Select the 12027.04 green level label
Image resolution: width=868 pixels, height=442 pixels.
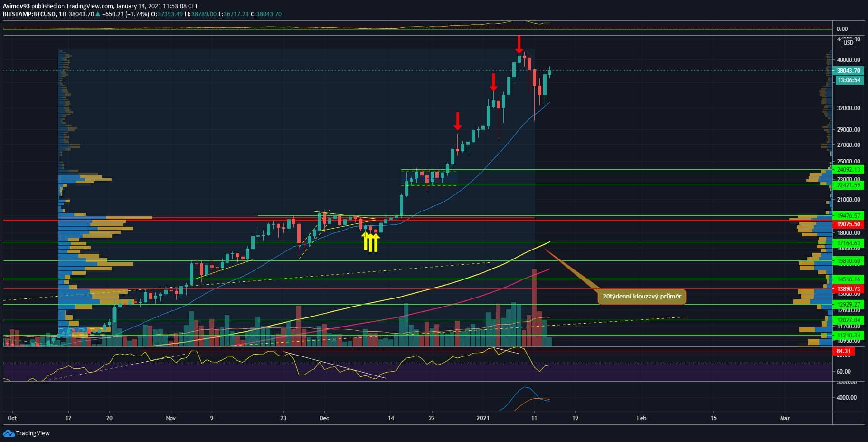849,320
